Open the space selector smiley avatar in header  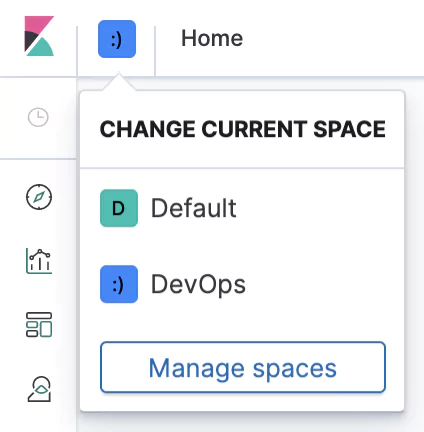(117, 39)
